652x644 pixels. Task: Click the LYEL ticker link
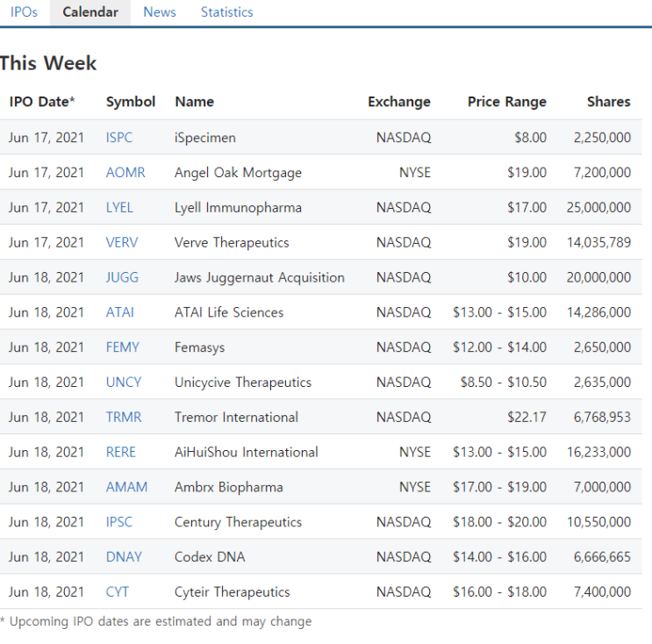point(119,207)
